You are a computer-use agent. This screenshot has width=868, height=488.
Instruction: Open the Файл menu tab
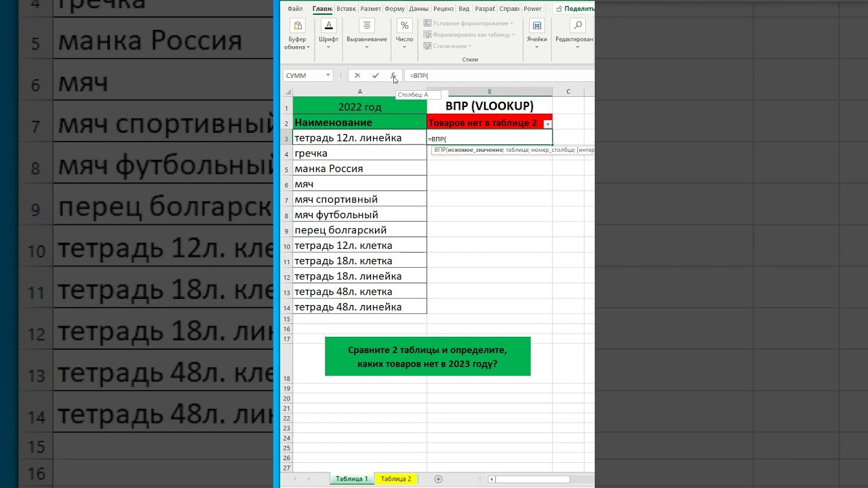point(295,9)
